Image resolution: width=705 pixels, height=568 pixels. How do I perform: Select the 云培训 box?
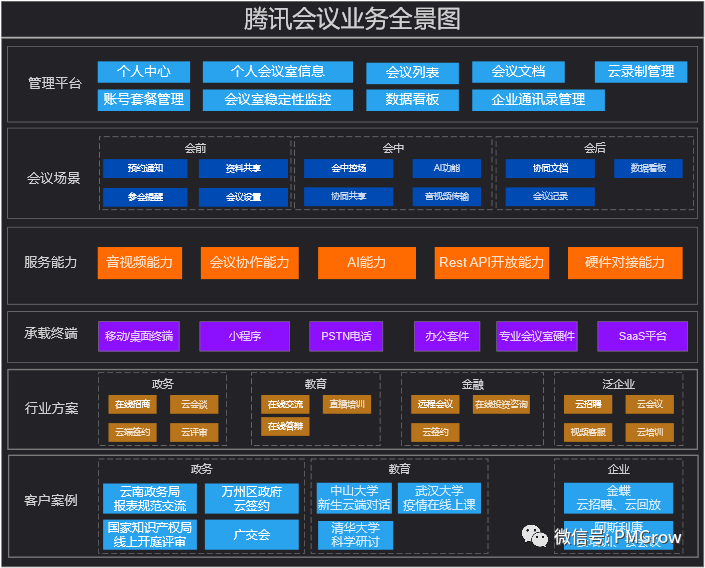pos(650,433)
